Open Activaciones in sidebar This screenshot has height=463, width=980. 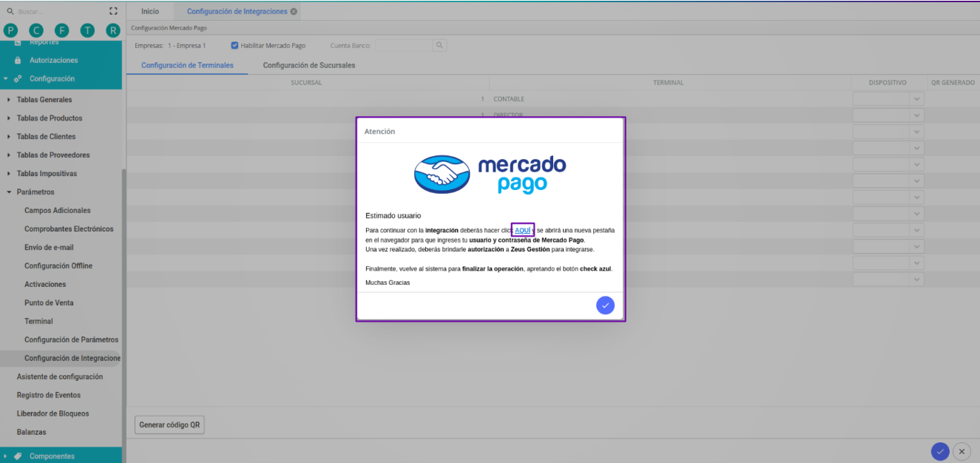45,285
